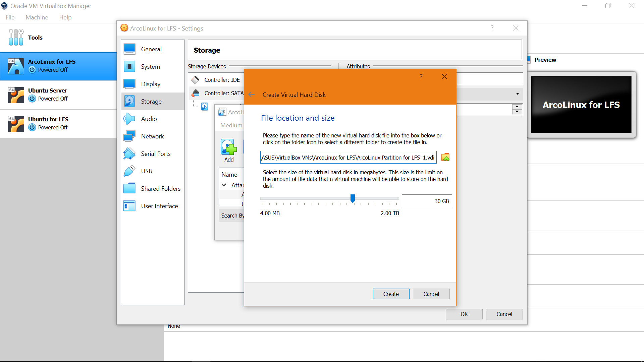Click the Search By control
This screenshot has width=644, height=362.
(232, 216)
